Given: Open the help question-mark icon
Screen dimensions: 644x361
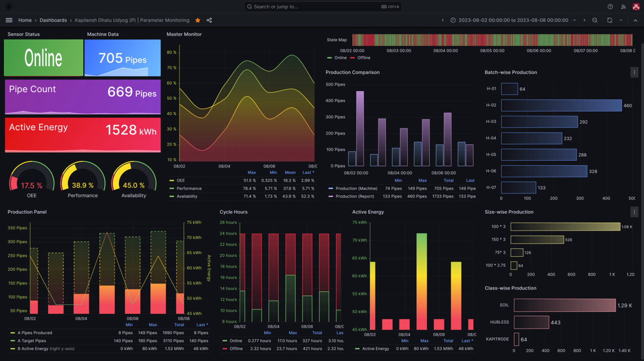Looking at the screenshot, I should (x=610, y=6).
